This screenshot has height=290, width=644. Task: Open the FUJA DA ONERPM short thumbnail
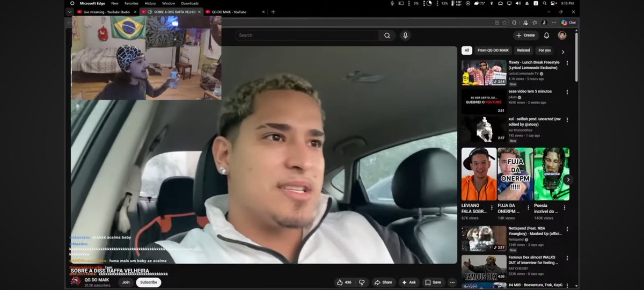pyautogui.click(x=515, y=174)
